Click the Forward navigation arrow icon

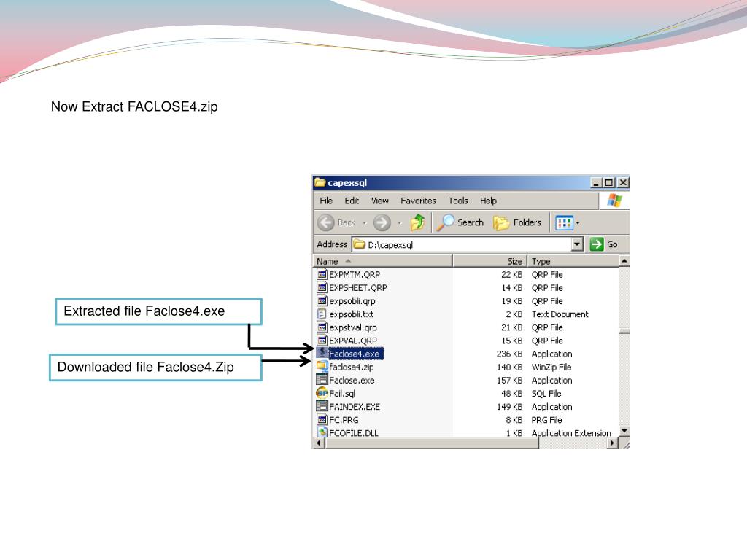pyautogui.click(x=382, y=222)
